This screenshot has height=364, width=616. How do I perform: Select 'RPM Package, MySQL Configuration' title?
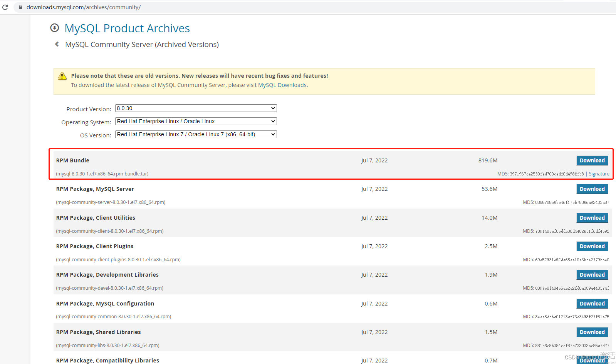point(105,304)
